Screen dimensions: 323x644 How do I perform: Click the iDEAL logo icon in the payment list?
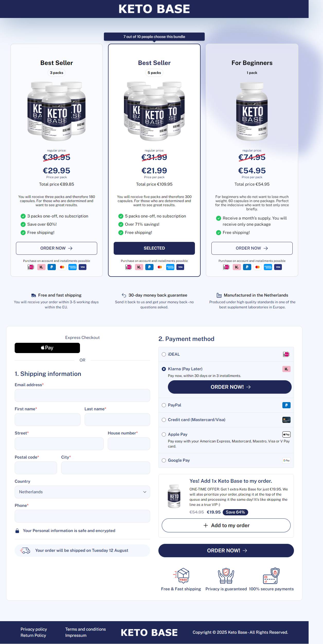click(286, 354)
